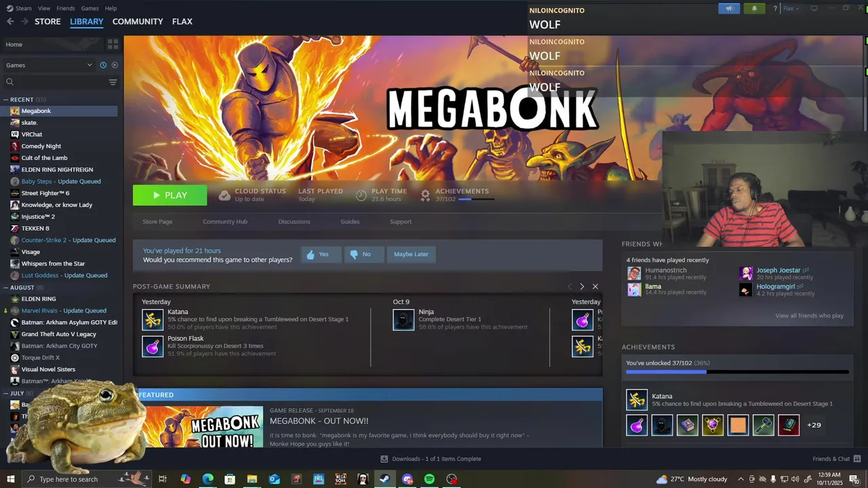Screen dimensions: 868x488
Task: Open the +29 more achievements
Action: click(814, 425)
